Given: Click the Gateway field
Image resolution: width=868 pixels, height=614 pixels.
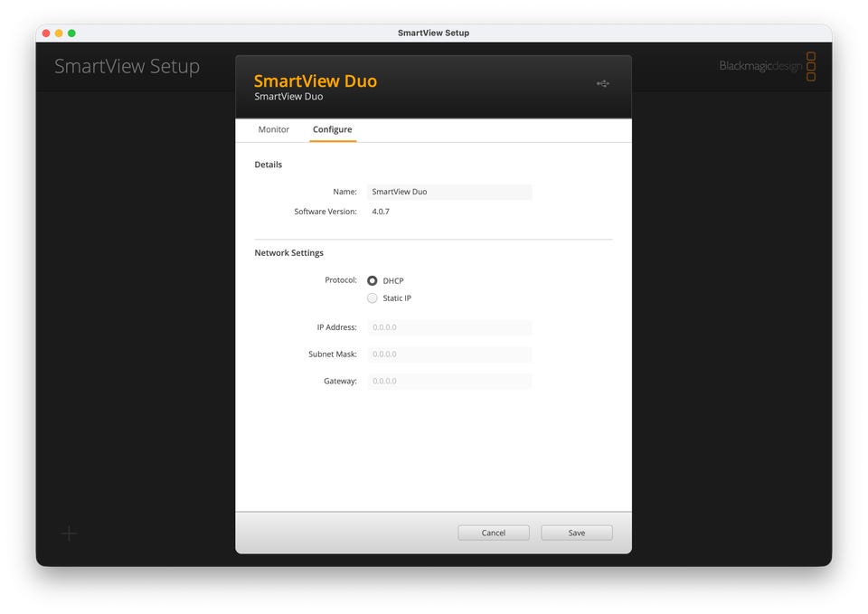Looking at the screenshot, I should (x=449, y=381).
